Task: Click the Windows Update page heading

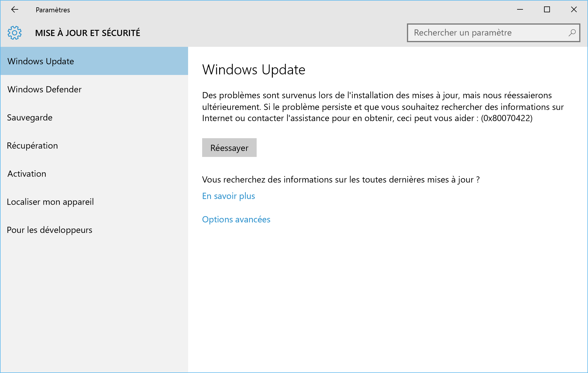Action: click(254, 70)
